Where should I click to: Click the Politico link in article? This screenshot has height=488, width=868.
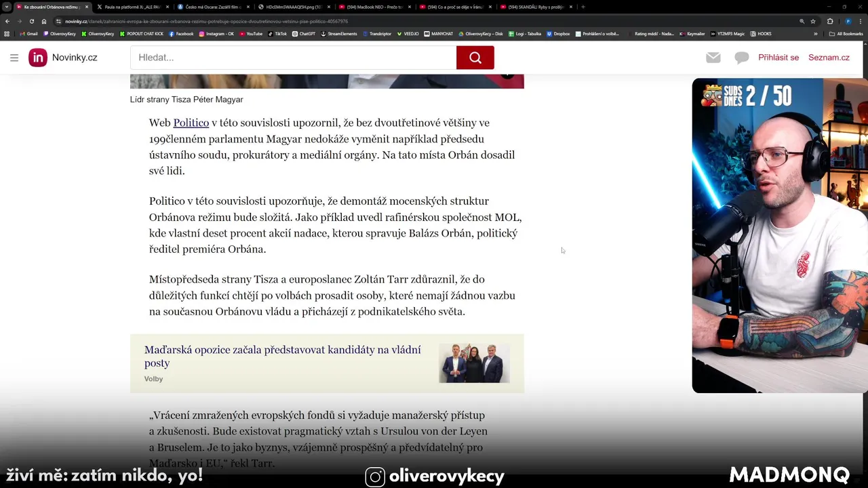point(191,123)
